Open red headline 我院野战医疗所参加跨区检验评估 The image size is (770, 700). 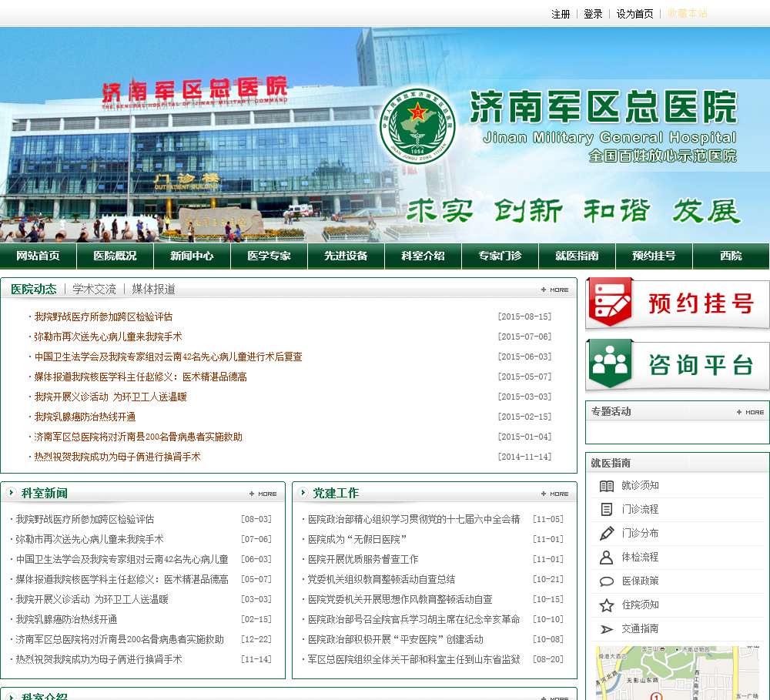point(103,317)
